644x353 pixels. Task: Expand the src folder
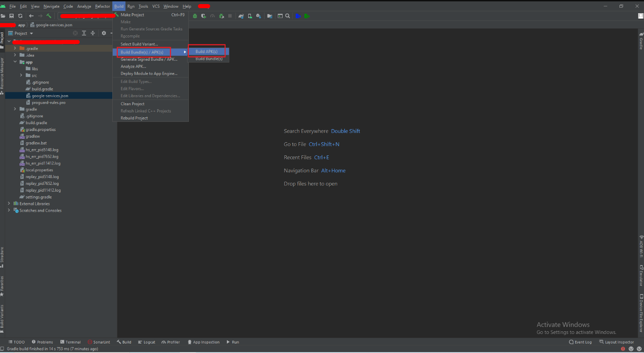(x=21, y=75)
